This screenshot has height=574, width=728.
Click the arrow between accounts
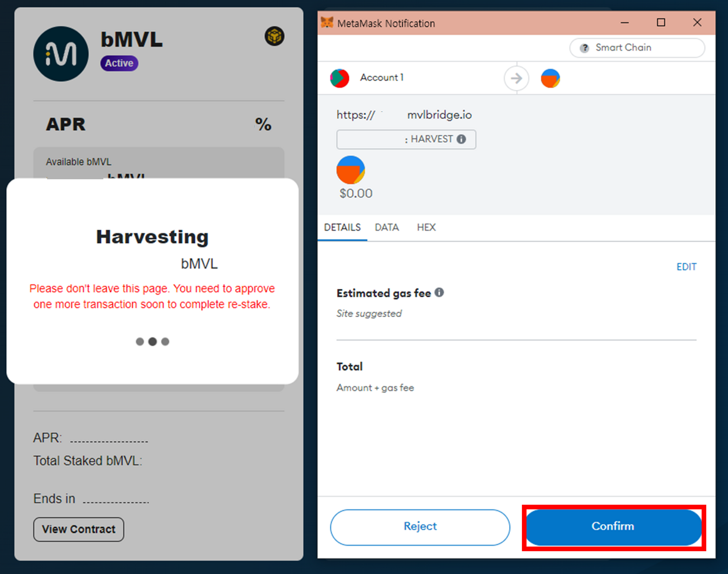[x=516, y=78]
